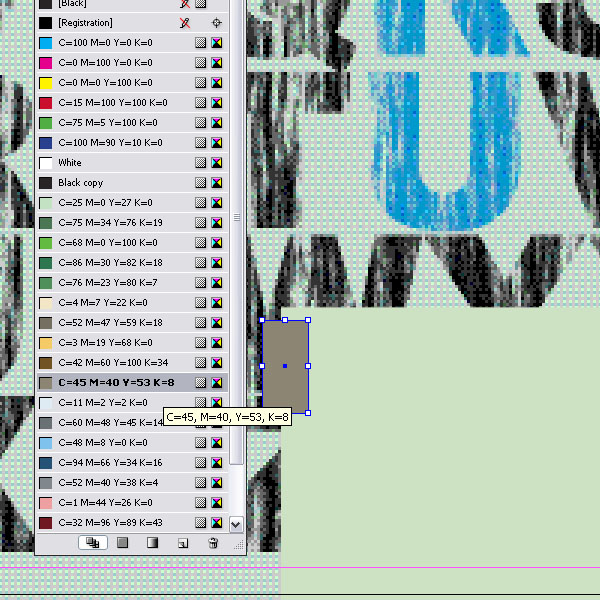The image size is (600, 600).
Task: Click the process color icon for C=1 M=44 Y=26 K=0
Action: [201, 502]
